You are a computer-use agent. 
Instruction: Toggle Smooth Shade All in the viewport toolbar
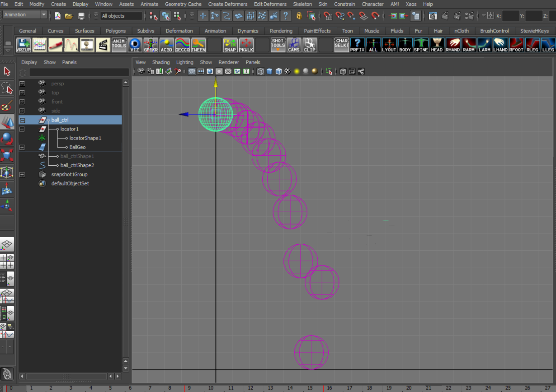click(x=269, y=71)
